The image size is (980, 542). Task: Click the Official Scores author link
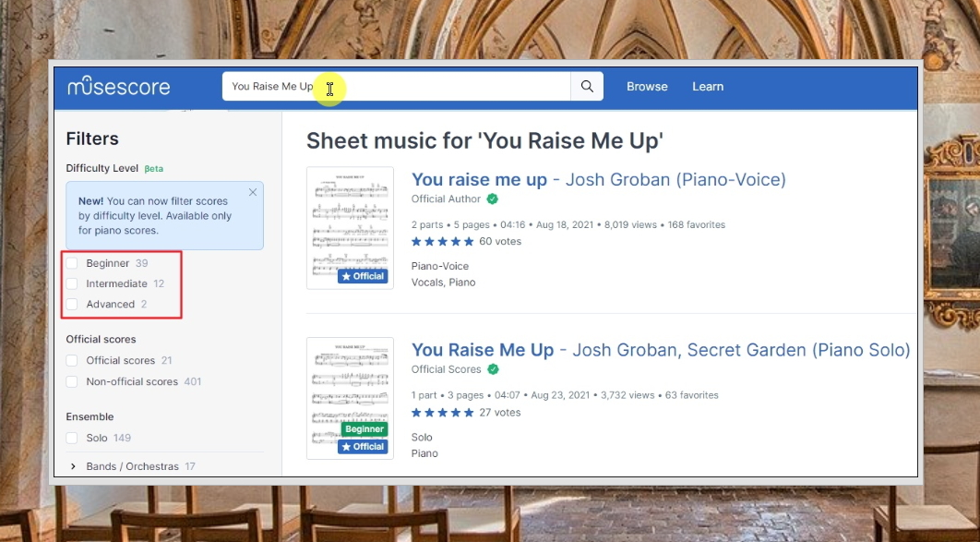(x=447, y=369)
